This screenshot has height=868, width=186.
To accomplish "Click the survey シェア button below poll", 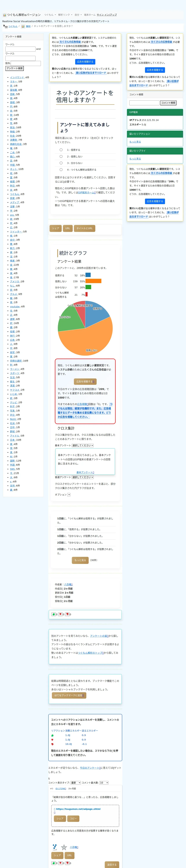I will [56, 228].
